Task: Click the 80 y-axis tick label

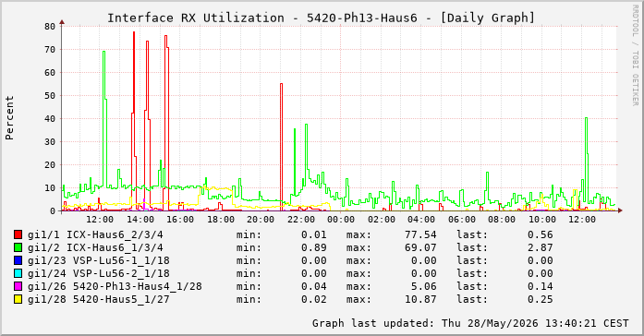Action: [50, 27]
